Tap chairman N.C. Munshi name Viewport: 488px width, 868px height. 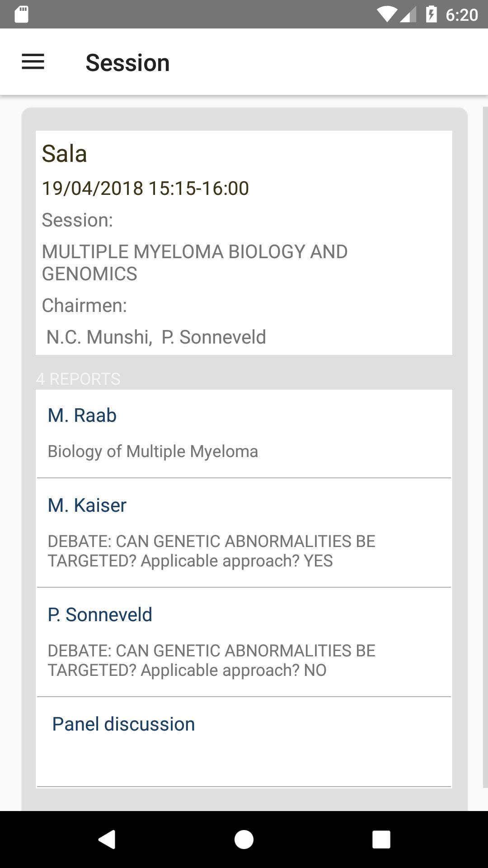click(99, 337)
